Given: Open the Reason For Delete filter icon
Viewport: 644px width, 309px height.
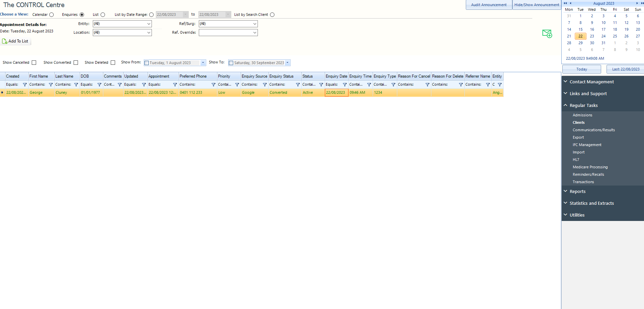Looking at the screenshot, I should [461, 85].
